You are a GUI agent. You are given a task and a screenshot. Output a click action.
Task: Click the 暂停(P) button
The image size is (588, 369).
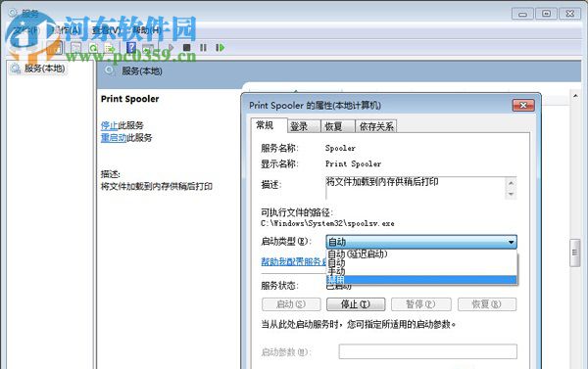[x=421, y=304]
